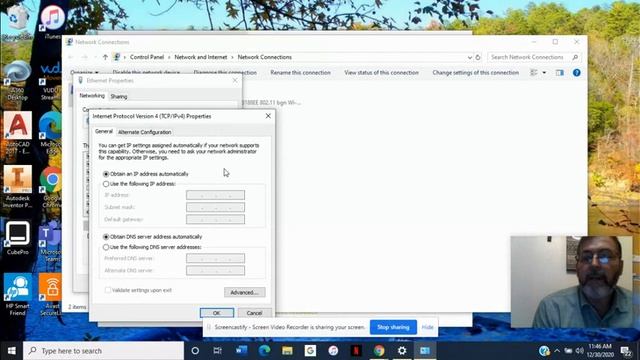Click Stop sharing in Screencastify bar

393,327
